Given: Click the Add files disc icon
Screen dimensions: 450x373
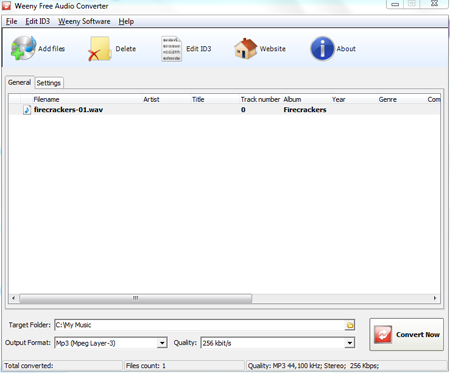Looking at the screenshot, I should pyautogui.click(x=23, y=48).
